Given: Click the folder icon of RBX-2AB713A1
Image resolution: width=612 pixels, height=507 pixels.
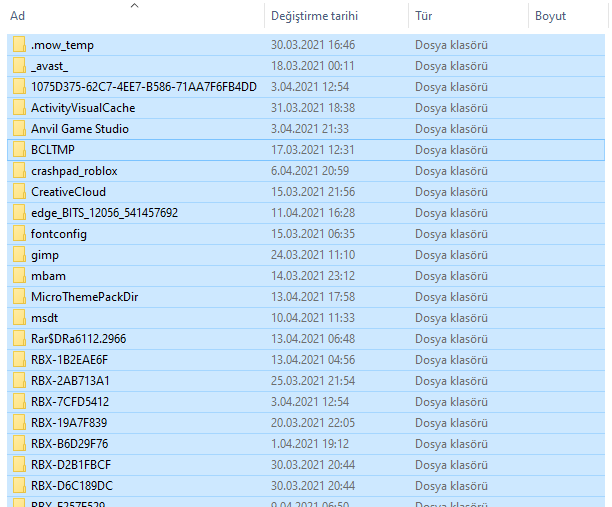Looking at the screenshot, I should (x=19, y=381).
